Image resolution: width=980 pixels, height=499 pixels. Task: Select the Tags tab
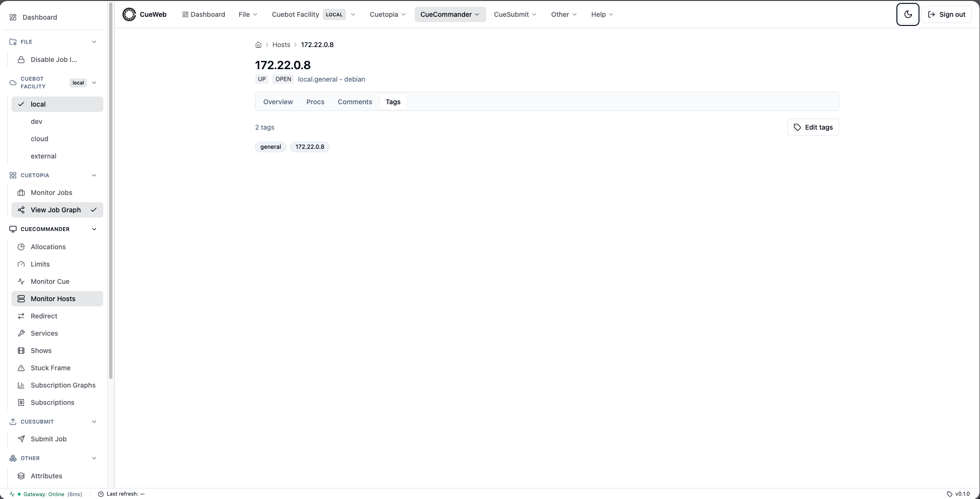(x=393, y=102)
